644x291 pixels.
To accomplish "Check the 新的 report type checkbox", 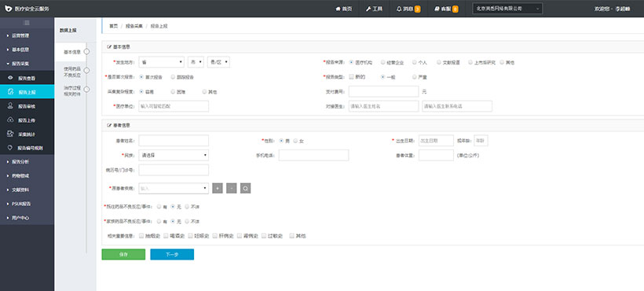I will [x=351, y=76].
